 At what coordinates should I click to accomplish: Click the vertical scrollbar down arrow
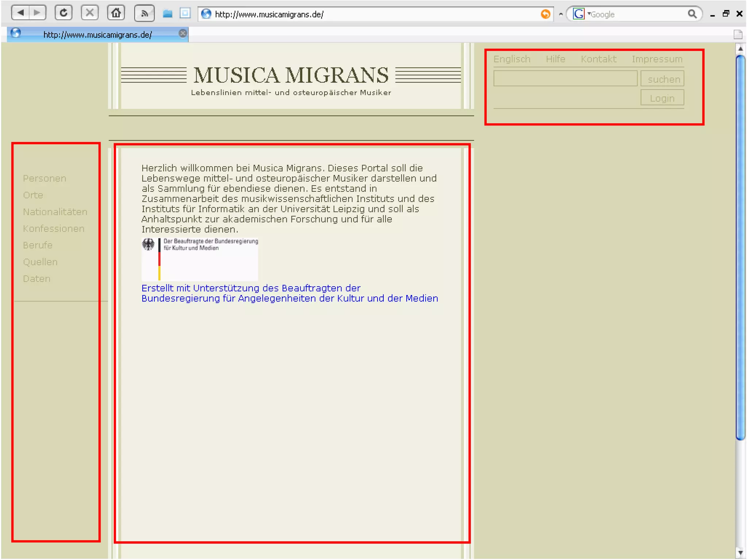tap(740, 553)
